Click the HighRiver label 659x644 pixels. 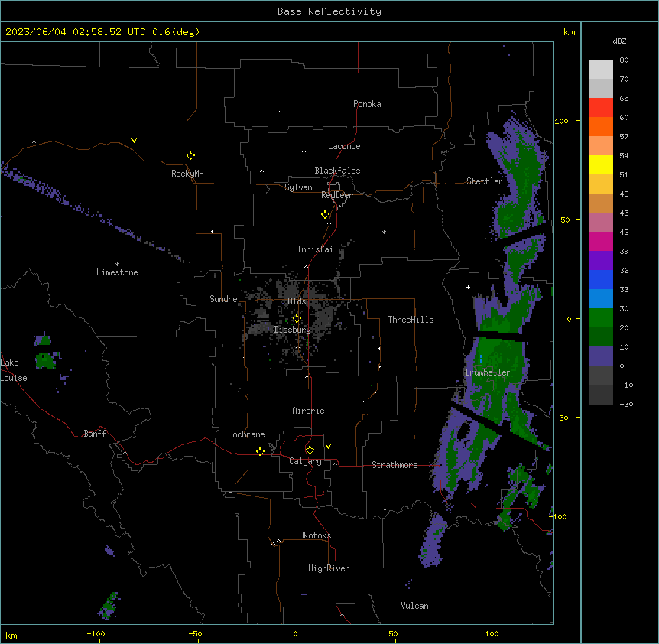[x=329, y=568]
